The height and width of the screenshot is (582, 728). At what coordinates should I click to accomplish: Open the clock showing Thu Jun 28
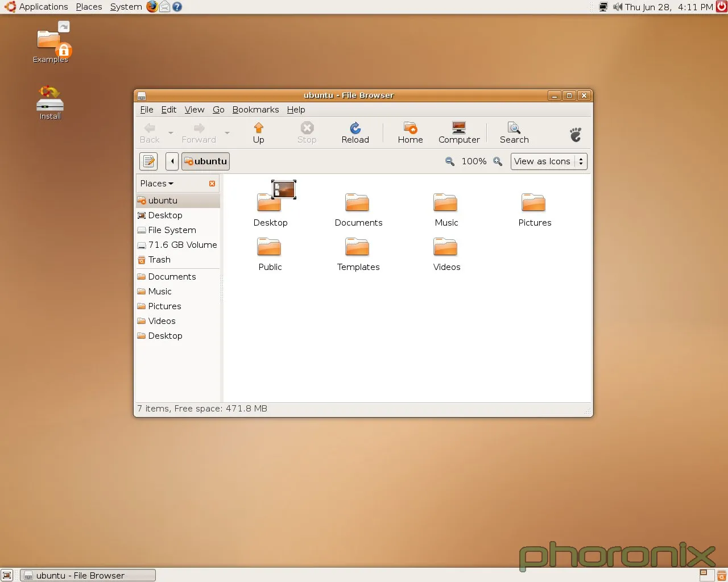[669, 7]
